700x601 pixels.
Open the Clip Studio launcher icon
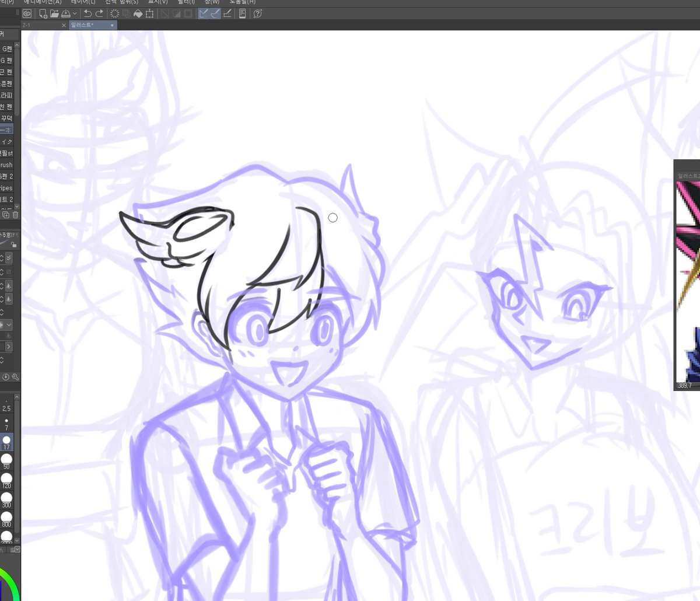click(x=27, y=13)
